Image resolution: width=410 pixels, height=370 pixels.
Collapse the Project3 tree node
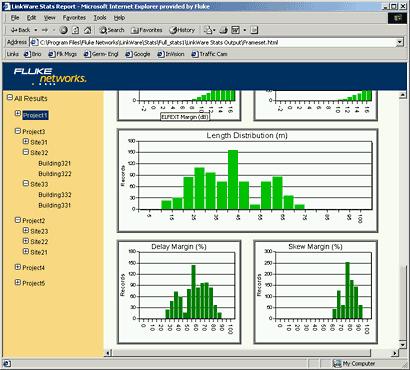tap(18, 131)
